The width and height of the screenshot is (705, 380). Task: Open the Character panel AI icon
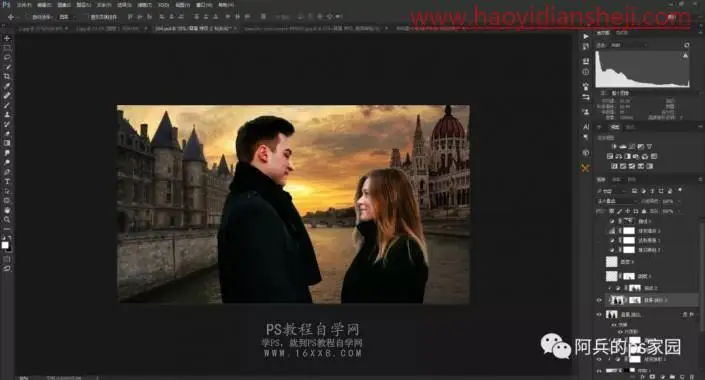pyautogui.click(x=585, y=127)
